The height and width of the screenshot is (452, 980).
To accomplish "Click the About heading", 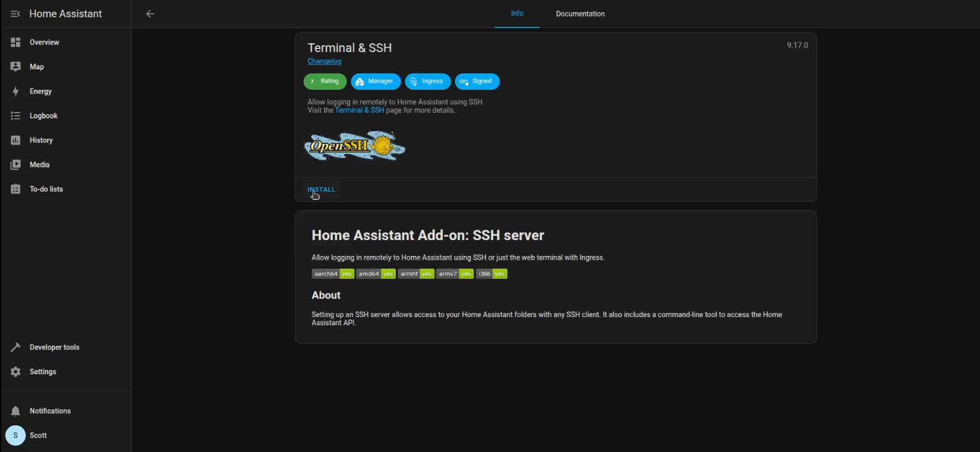I will tap(326, 295).
